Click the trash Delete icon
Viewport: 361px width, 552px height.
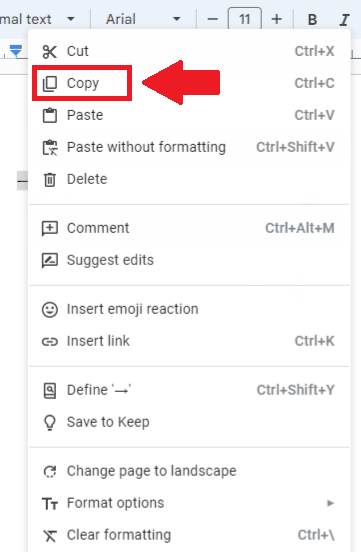[49, 180]
